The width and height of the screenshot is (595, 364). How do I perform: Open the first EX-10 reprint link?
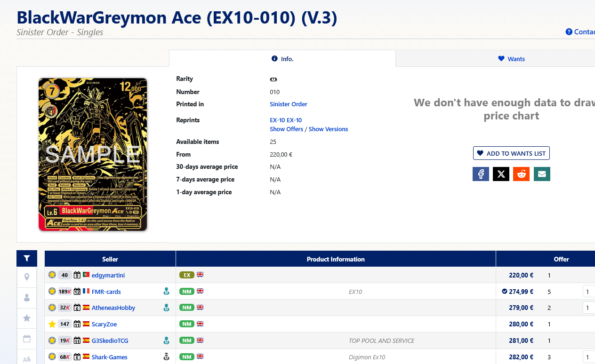tap(277, 120)
